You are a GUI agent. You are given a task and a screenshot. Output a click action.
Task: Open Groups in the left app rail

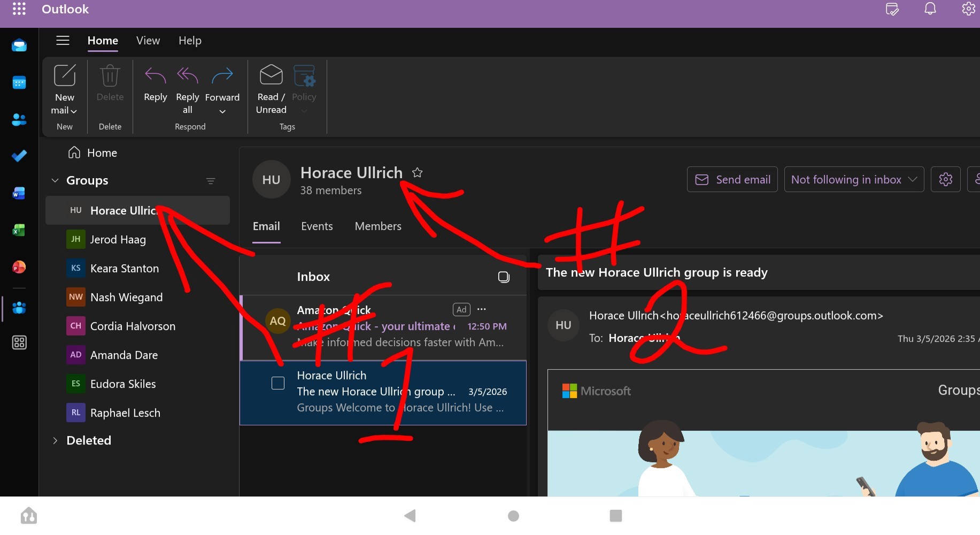[x=19, y=308]
